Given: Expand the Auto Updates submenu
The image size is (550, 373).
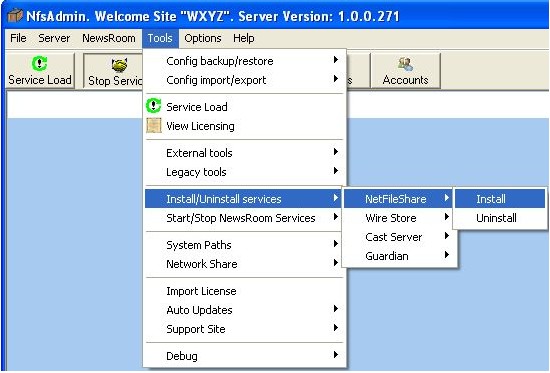Looking at the screenshot, I should (243, 310).
